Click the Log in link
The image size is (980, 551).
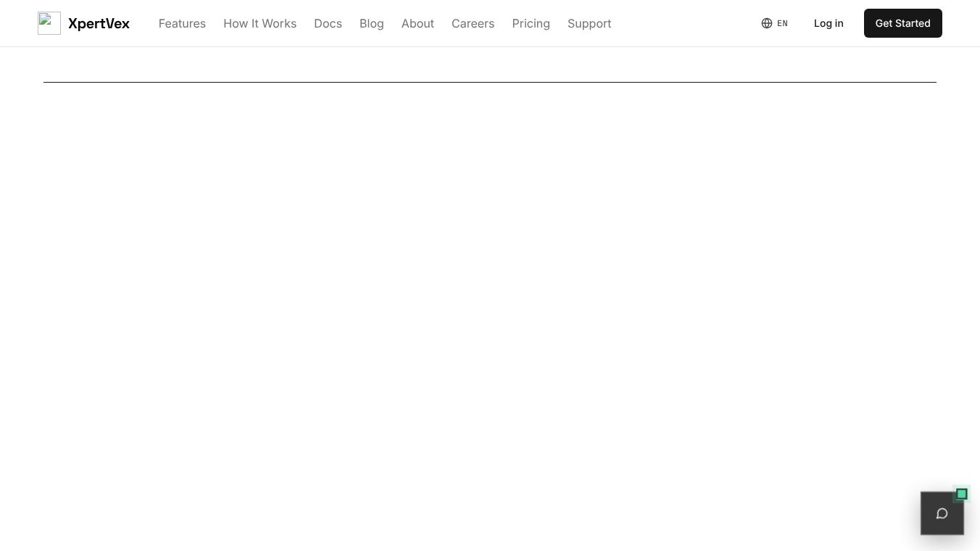pyautogui.click(x=829, y=23)
